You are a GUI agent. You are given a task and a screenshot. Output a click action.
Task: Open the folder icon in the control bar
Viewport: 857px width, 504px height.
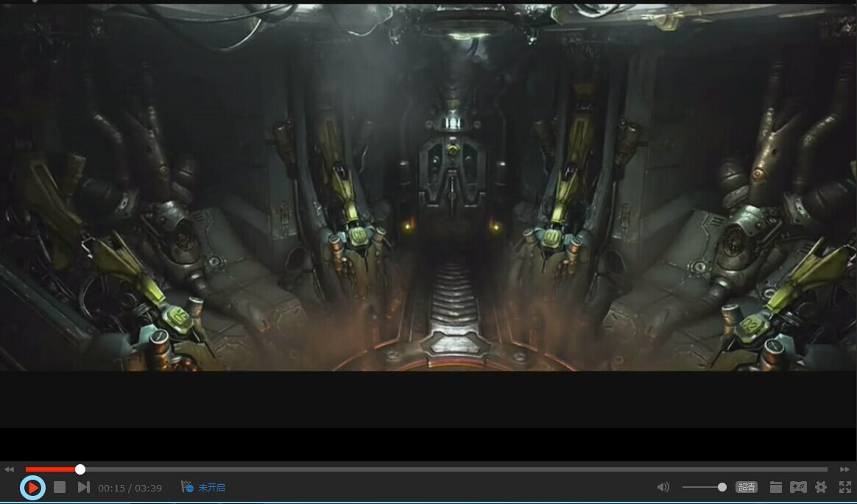(775, 487)
